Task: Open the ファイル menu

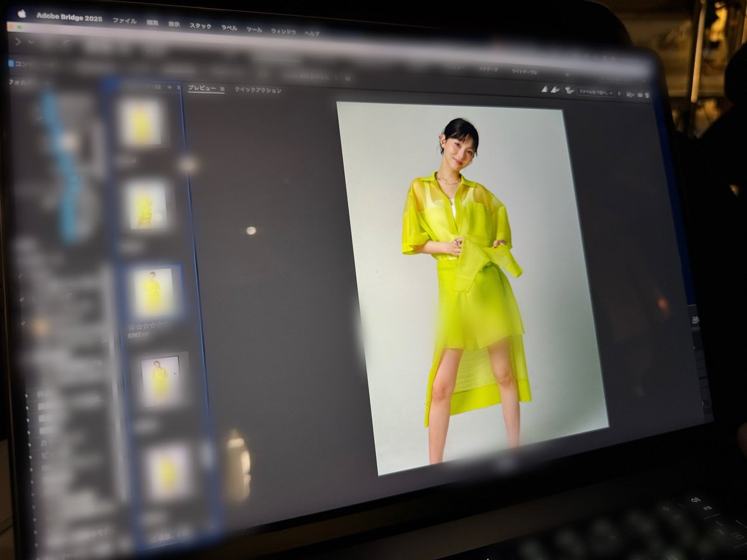Action: click(x=124, y=21)
